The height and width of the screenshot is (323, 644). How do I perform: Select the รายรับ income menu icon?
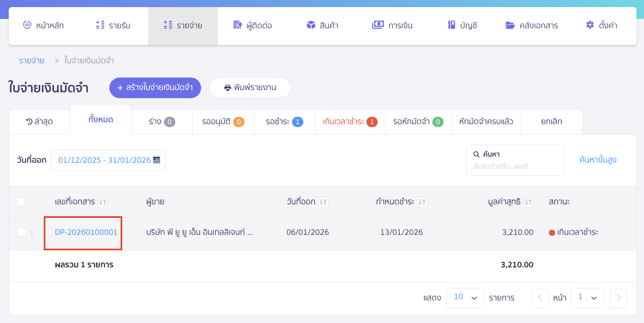(100, 25)
